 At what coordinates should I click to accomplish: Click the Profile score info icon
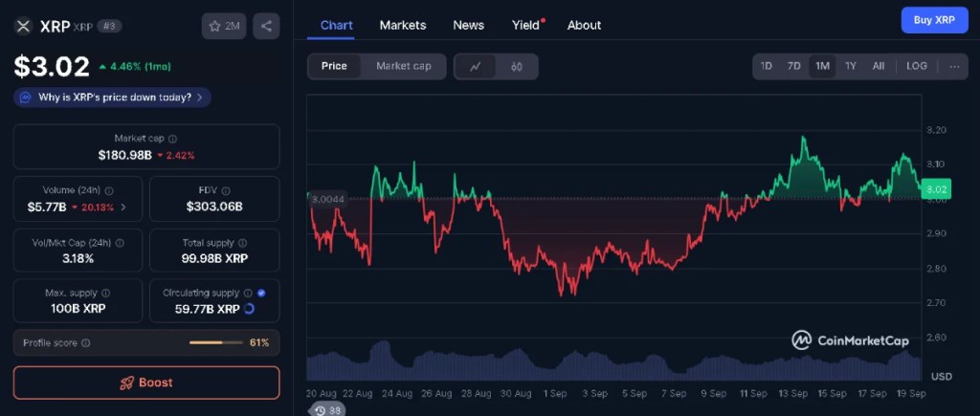86,342
